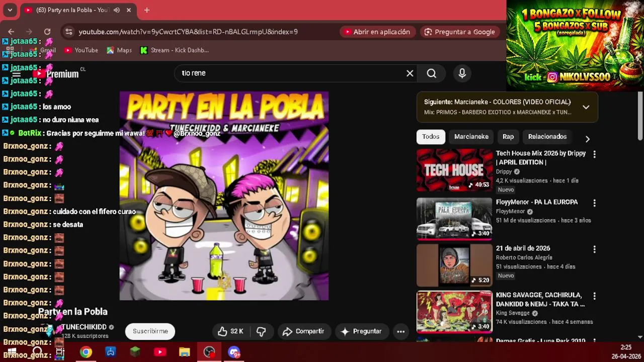Like the video with 32 K

tap(230, 331)
